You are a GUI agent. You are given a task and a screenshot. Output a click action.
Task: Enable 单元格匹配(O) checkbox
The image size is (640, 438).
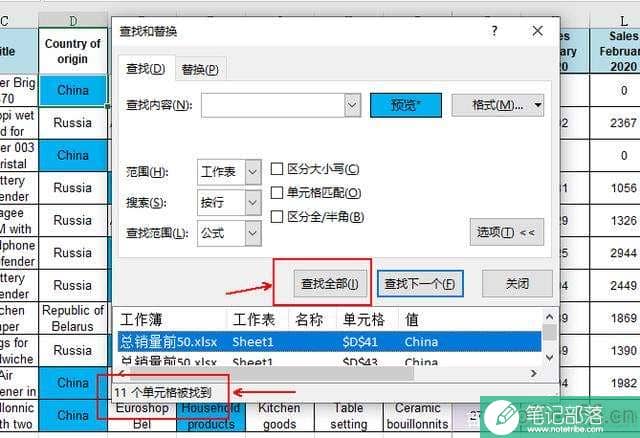click(x=277, y=193)
